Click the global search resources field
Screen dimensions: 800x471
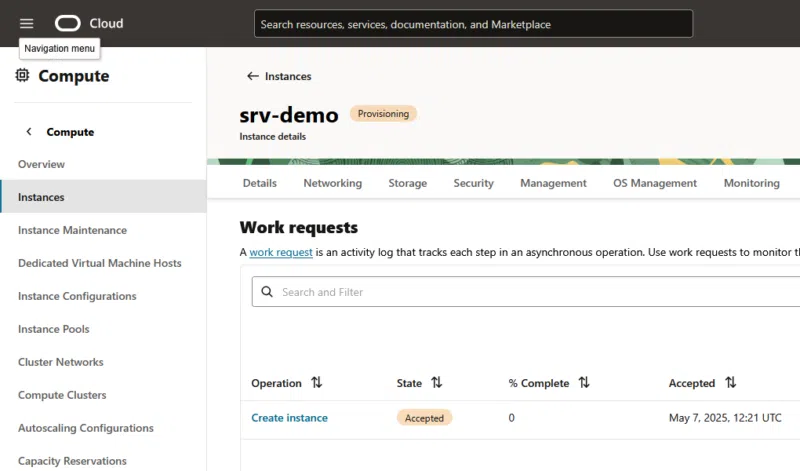pyautogui.click(x=473, y=24)
